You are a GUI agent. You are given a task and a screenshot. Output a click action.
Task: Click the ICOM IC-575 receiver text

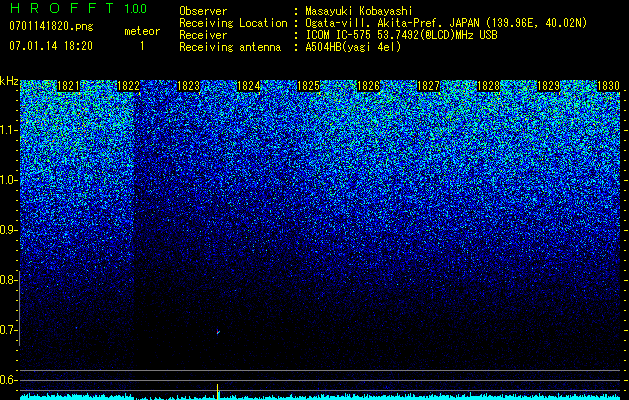(401, 35)
